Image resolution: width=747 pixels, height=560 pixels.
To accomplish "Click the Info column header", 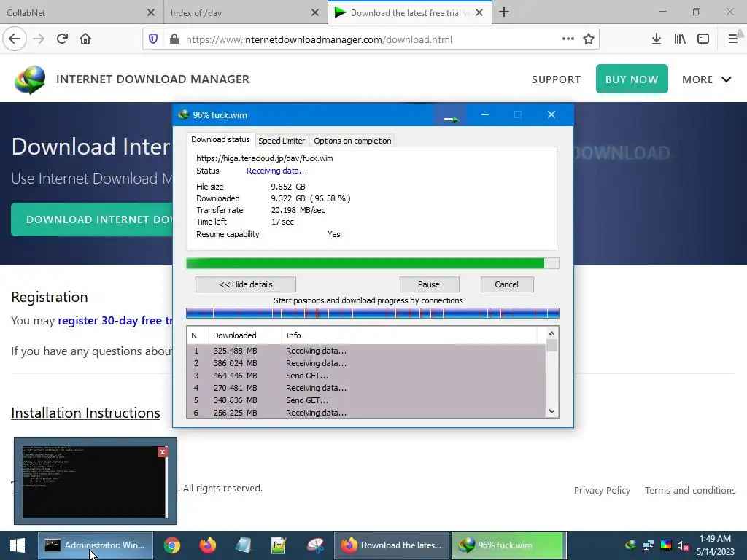I will [x=409, y=335].
